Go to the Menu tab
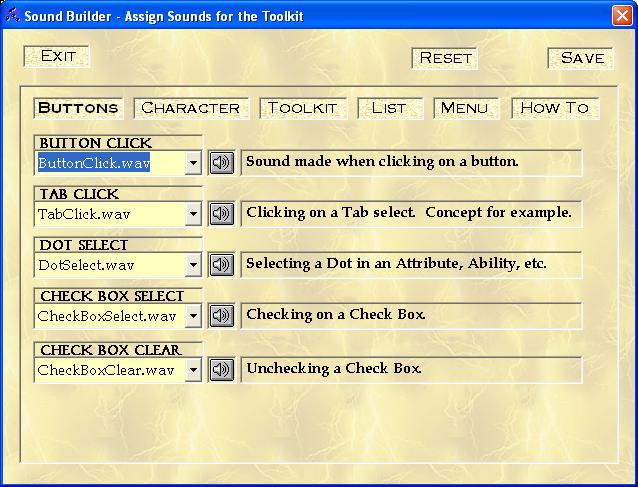The width and height of the screenshot is (638, 487). tap(465, 108)
